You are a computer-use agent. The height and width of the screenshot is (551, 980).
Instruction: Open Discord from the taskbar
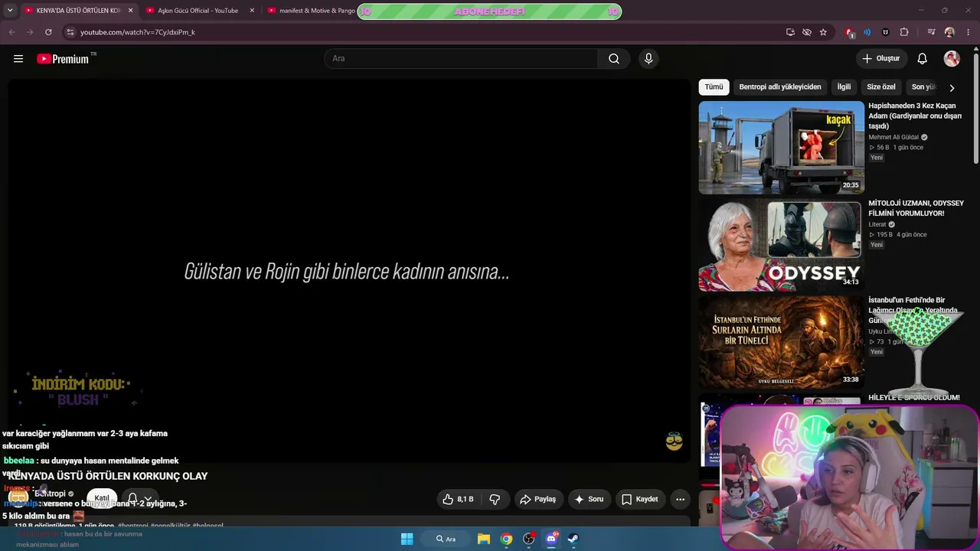[551, 539]
